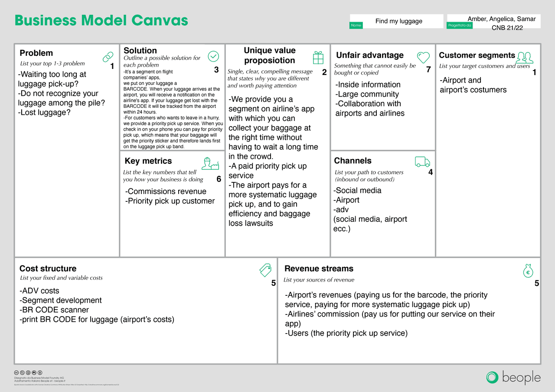Toggle the heart icon on Unfair advantage
The image size is (555, 392).
423,57
